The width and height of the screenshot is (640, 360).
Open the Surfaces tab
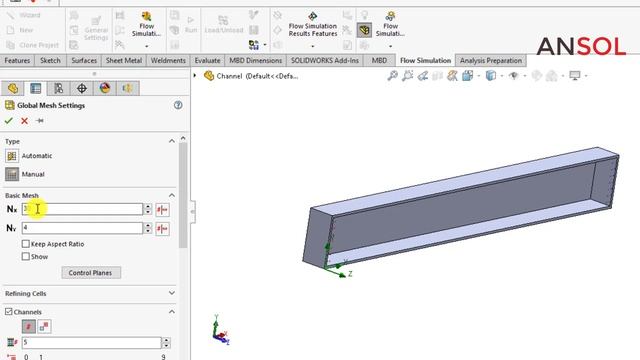pos(84,60)
